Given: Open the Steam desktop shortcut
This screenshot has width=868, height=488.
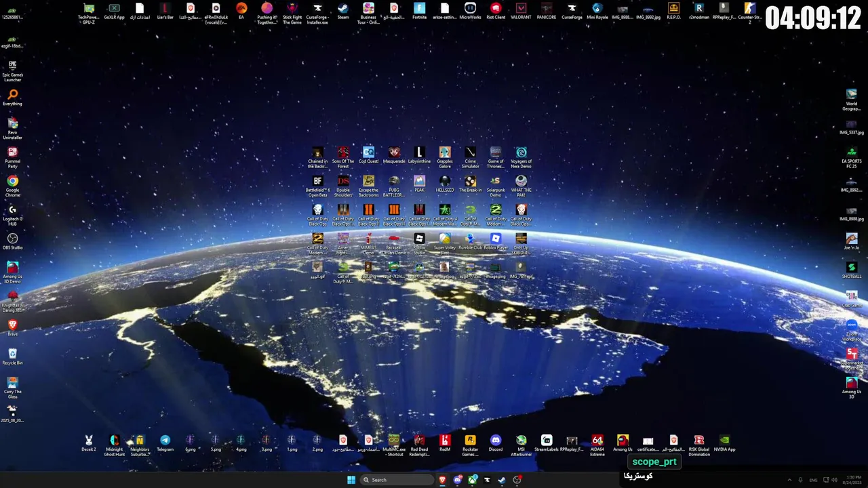Looking at the screenshot, I should (343, 12).
